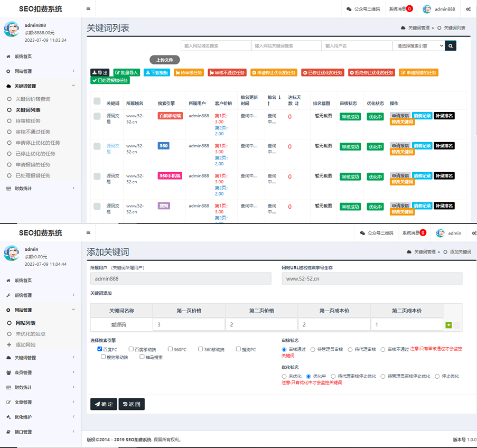Focus the 输入网站域名搜索 input field

tap(216, 46)
